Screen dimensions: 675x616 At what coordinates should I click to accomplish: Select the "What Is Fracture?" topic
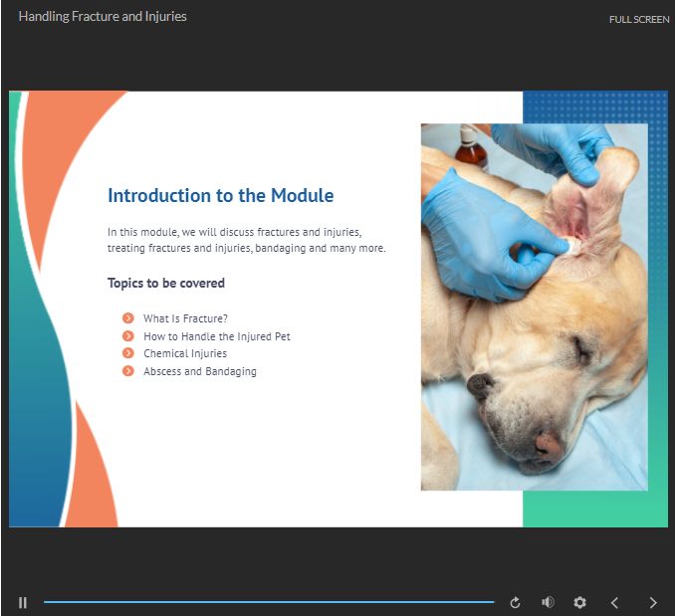pos(185,318)
